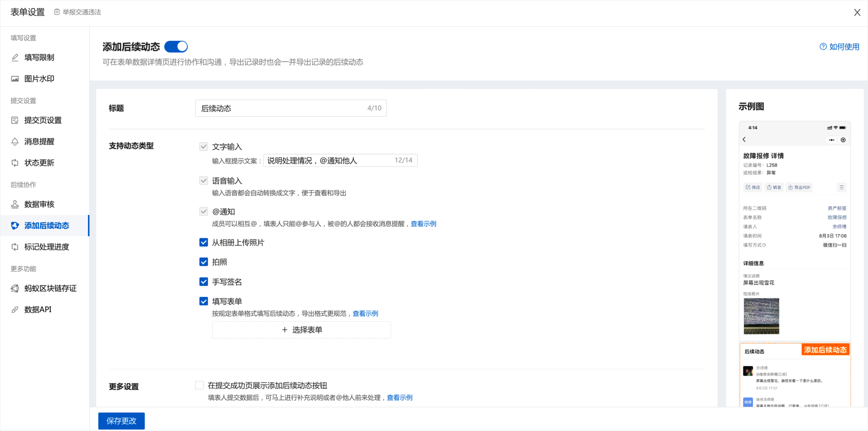Click the 余师傅 avatar in 后续动态
868x431 pixels.
pyautogui.click(x=748, y=371)
